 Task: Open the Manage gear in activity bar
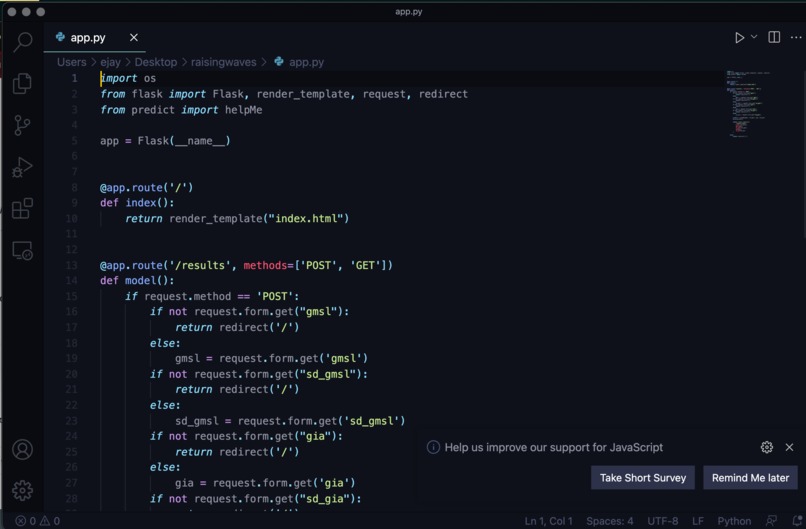click(x=22, y=490)
